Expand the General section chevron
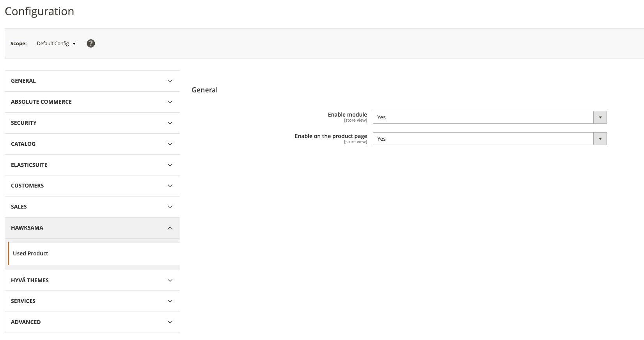This screenshot has width=644, height=340. click(x=170, y=81)
